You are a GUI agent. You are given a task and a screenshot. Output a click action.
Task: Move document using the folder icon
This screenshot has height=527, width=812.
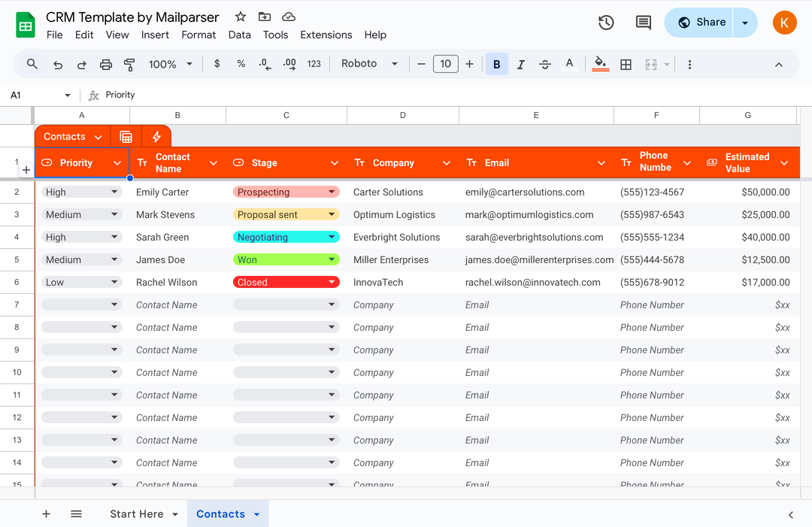tap(265, 17)
